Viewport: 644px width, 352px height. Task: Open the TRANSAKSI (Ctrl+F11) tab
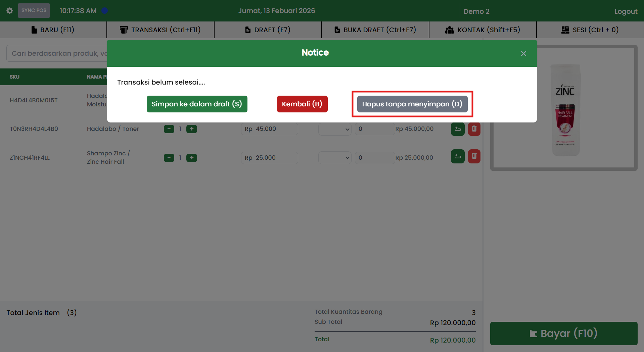pos(160,30)
